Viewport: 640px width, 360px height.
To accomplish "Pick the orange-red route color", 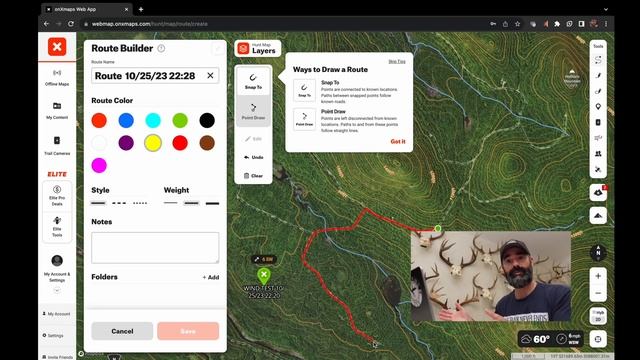I will pos(99,120).
